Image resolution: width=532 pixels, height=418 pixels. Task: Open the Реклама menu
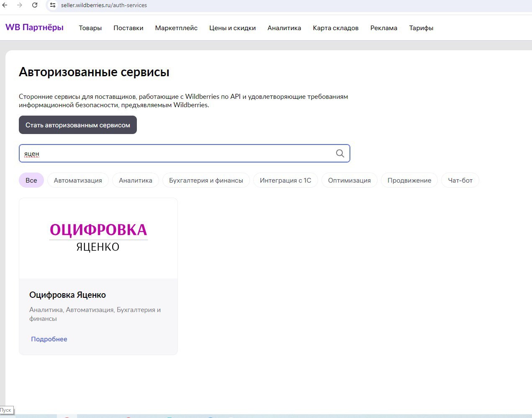point(384,28)
